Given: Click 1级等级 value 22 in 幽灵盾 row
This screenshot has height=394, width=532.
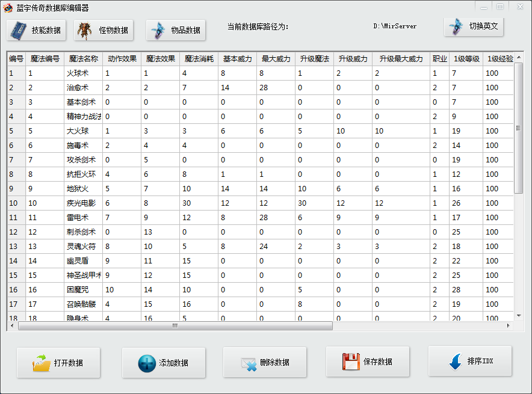Looking at the screenshot, I should pyautogui.click(x=466, y=260).
